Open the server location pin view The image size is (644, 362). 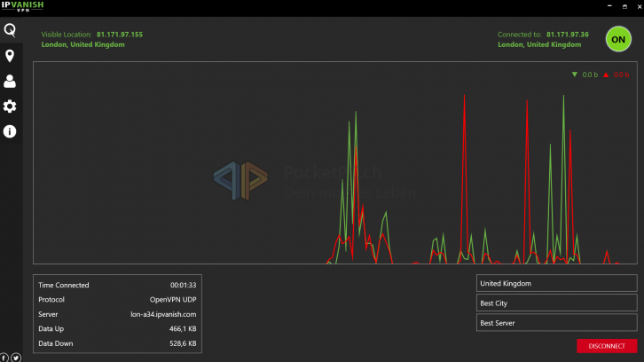[10, 56]
